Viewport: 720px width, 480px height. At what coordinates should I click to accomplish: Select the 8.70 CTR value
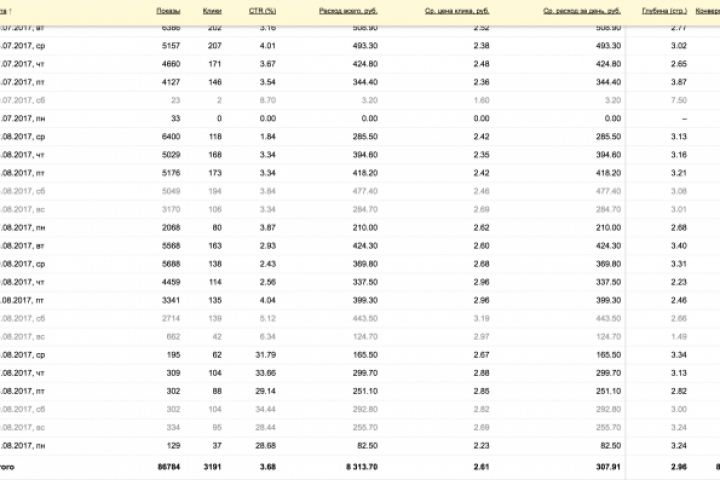pos(265,100)
